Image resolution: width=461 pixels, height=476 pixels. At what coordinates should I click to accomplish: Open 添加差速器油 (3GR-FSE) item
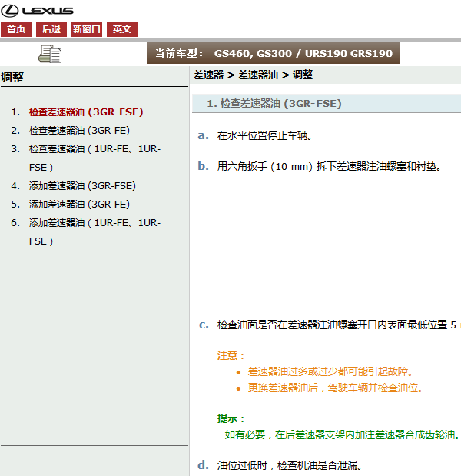tap(82, 186)
